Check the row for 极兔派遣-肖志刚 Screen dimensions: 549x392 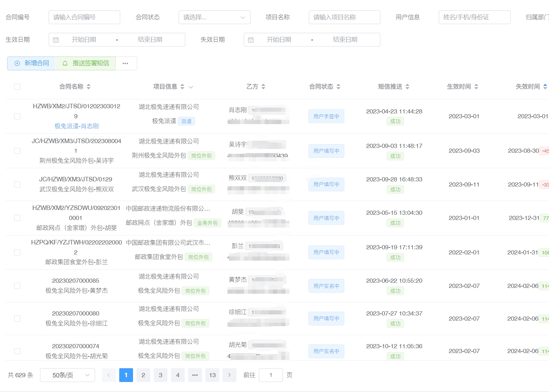(17, 117)
